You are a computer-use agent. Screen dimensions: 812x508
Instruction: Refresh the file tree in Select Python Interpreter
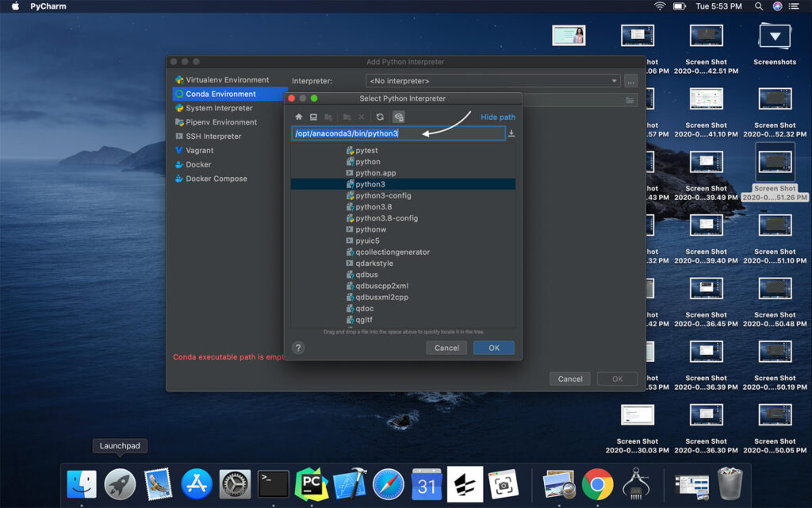380,117
